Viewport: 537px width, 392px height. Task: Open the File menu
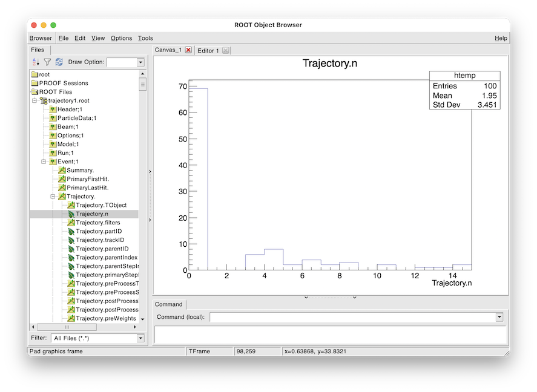64,38
